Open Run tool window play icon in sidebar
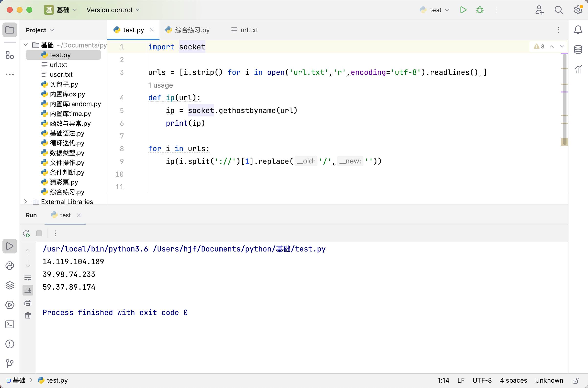 (x=10, y=246)
